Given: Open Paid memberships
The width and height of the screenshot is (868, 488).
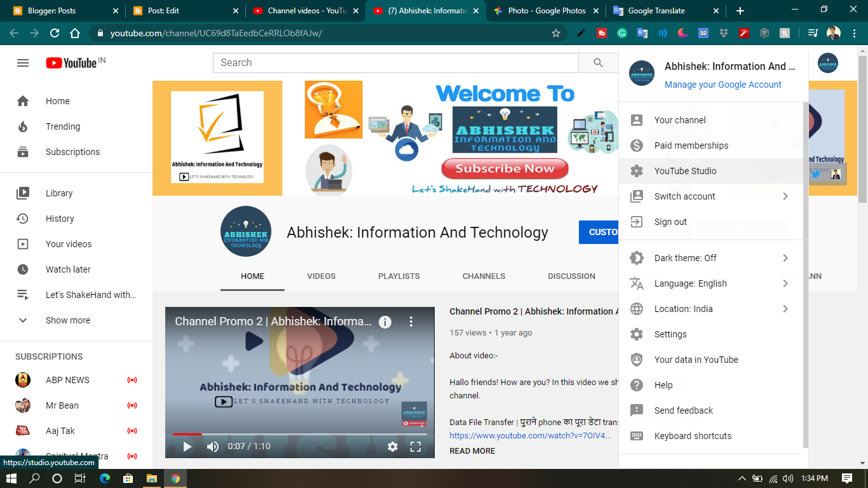Looking at the screenshot, I should pyautogui.click(x=710, y=146).
